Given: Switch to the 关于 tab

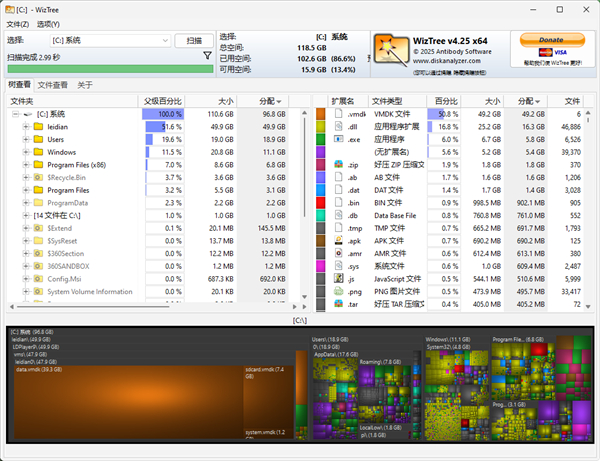Looking at the screenshot, I should 85,85.
